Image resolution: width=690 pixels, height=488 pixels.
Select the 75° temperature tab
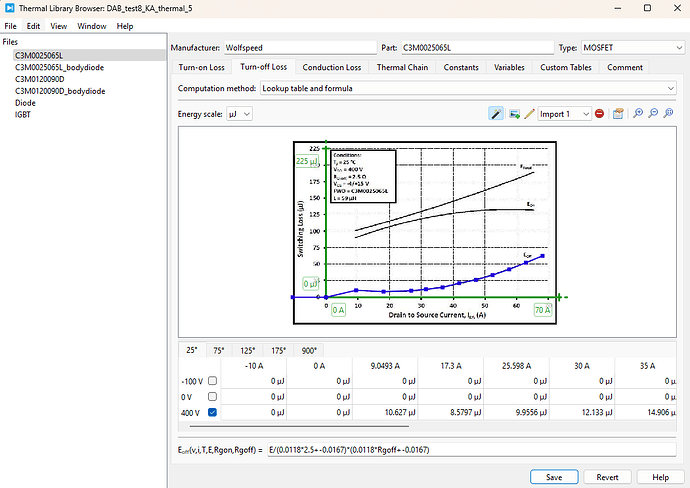(219, 351)
